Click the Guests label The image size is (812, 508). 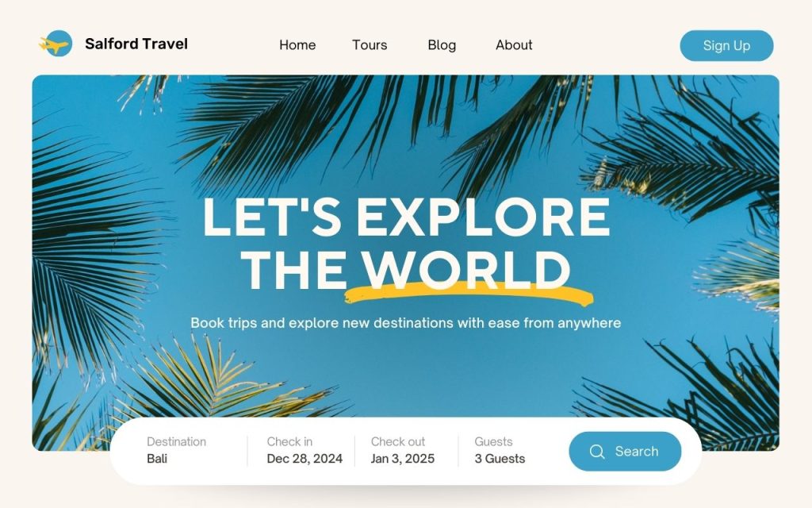(x=493, y=441)
